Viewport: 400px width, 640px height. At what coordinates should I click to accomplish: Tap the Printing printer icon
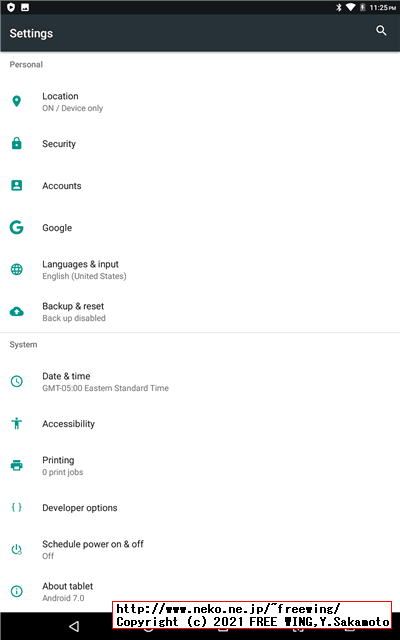(x=16, y=465)
